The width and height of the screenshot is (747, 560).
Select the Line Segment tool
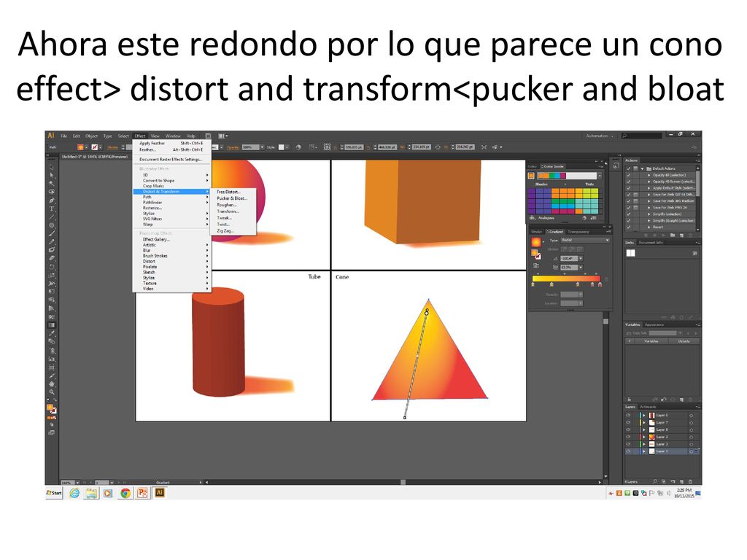tap(52, 217)
